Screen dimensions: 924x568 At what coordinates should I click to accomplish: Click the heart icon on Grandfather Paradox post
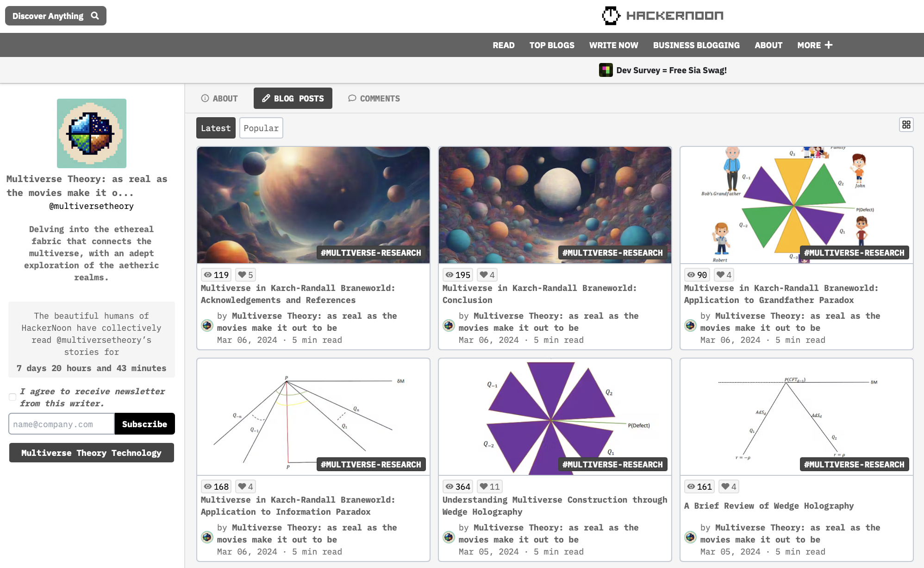720,275
